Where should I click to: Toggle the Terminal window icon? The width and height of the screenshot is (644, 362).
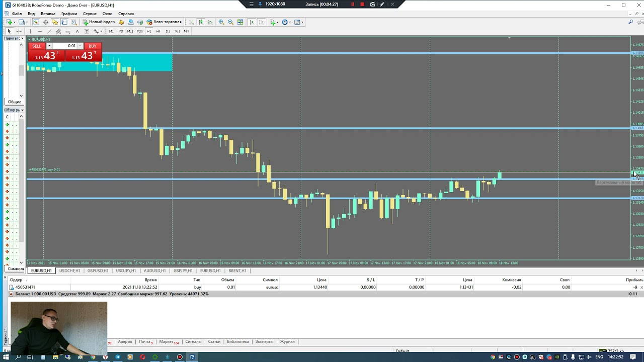tap(64, 22)
